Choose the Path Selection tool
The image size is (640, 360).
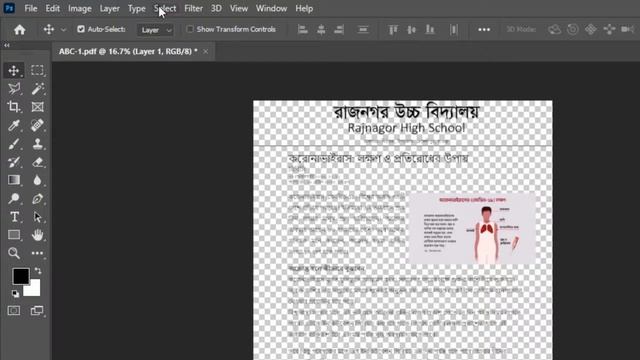point(37,217)
